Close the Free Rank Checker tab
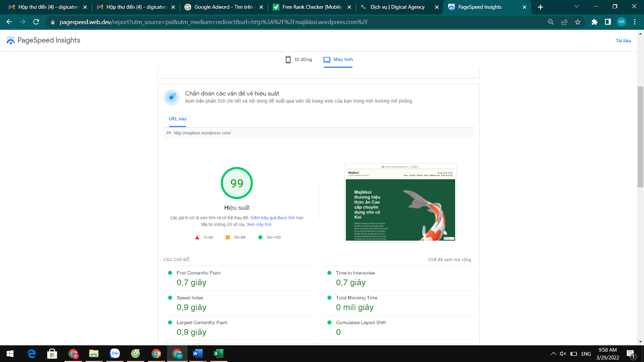Viewport: 644px width, 362px height. point(349,7)
